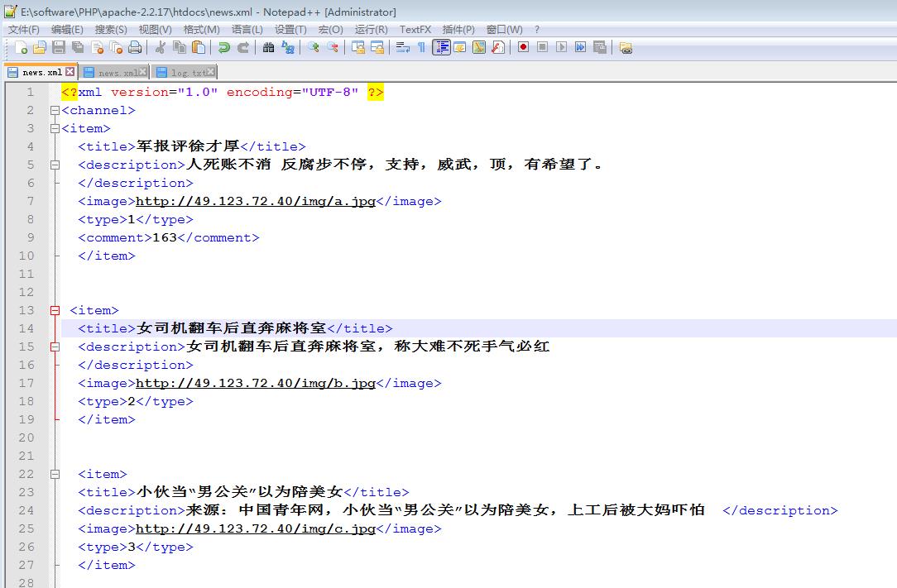Image resolution: width=897 pixels, height=588 pixels.
Task: Open the 格式(M) menu
Action: (x=201, y=29)
